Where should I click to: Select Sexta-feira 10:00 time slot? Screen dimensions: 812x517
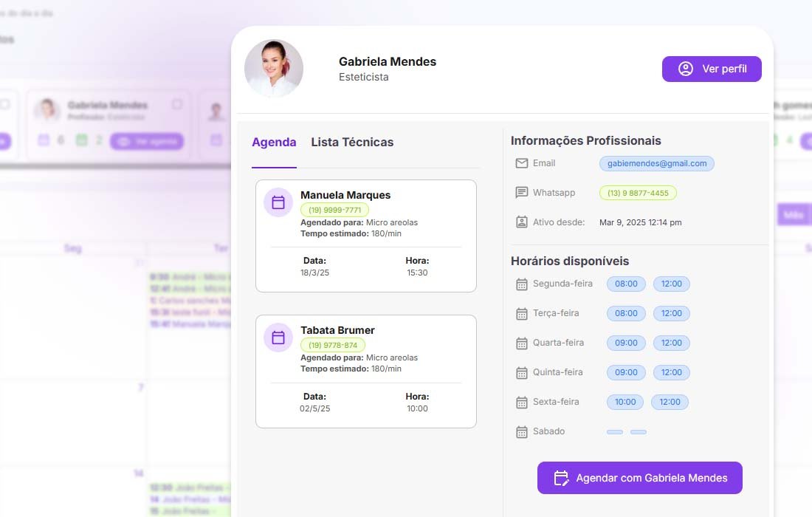625,402
